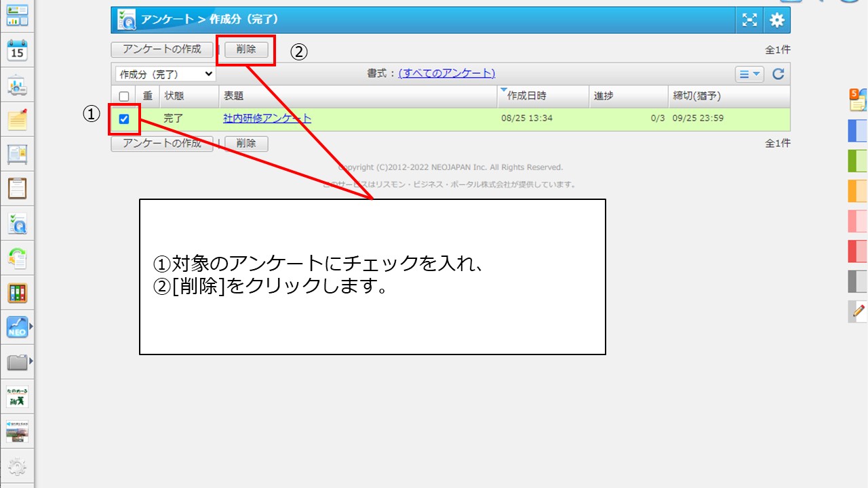This screenshot has height=488, width=868.
Task: Open the 作成分（完了） filter dropdown
Action: point(165,74)
